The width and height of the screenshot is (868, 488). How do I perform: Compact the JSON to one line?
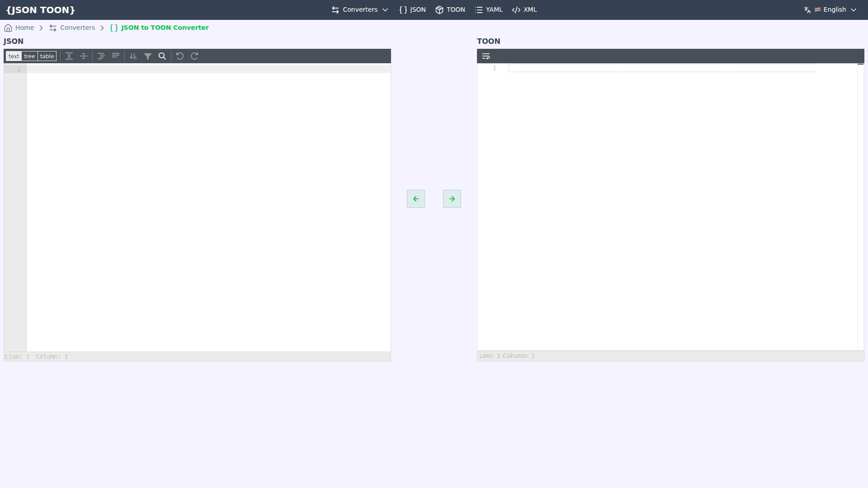[115, 56]
